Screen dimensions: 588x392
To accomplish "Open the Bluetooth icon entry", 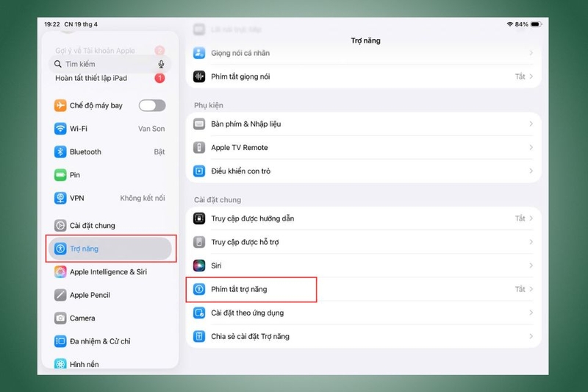I will (60, 152).
